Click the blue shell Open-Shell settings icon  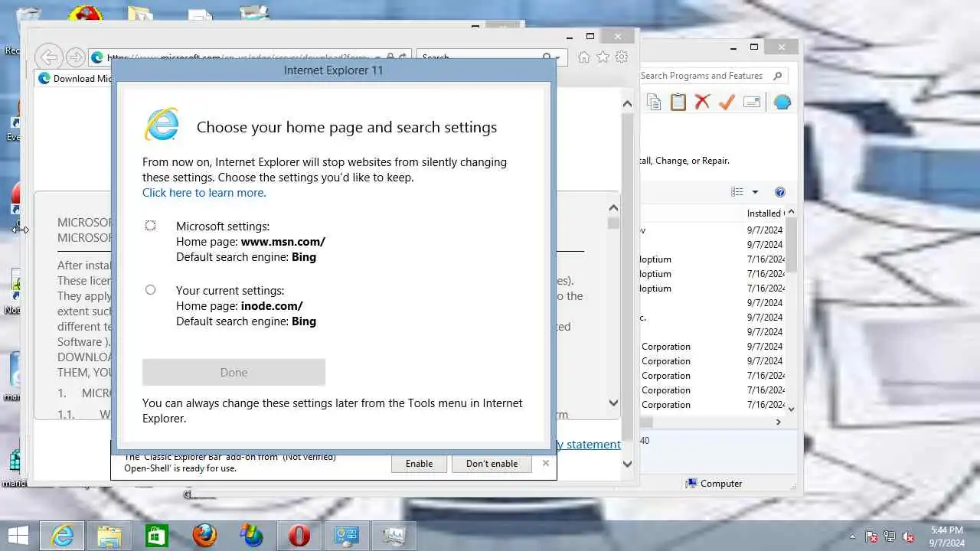tap(782, 102)
